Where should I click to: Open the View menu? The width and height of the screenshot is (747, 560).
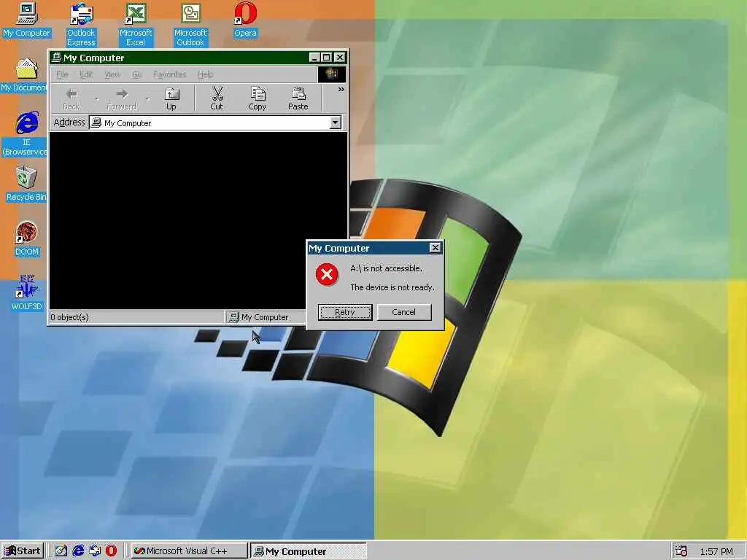112,74
